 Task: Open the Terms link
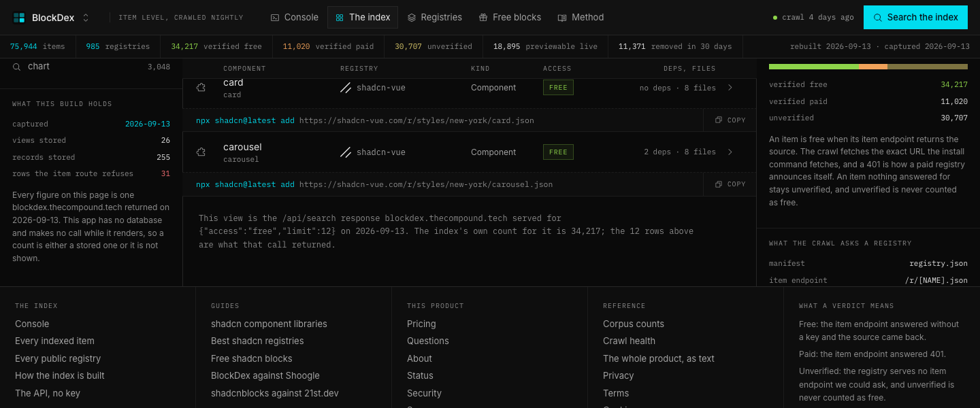(x=616, y=394)
